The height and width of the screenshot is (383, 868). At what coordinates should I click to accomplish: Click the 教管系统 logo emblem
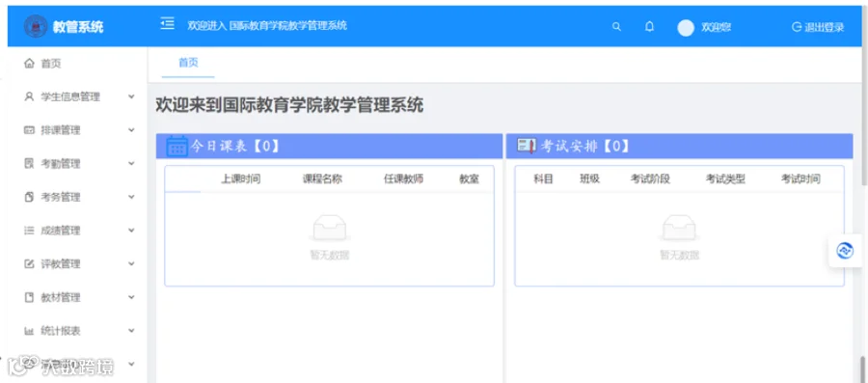[36, 26]
